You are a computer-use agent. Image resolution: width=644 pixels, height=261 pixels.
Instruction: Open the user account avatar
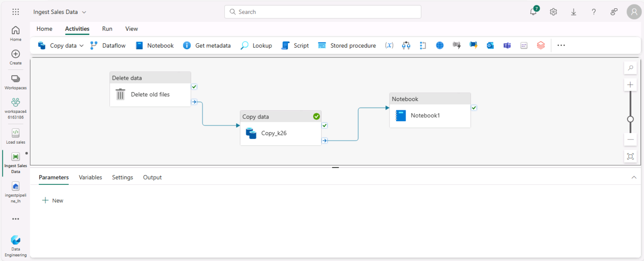click(634, 12)
